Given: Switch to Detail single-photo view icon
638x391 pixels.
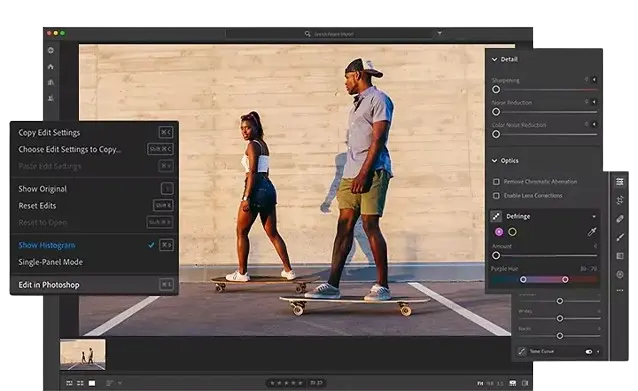Looking at the screenshot, I should pyautogui.click(x=92, y=383).
